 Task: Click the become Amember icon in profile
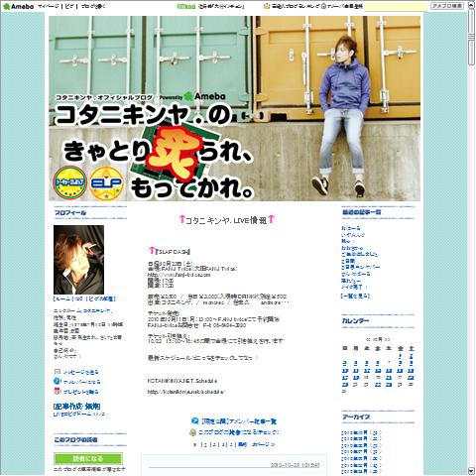point(58,381)
